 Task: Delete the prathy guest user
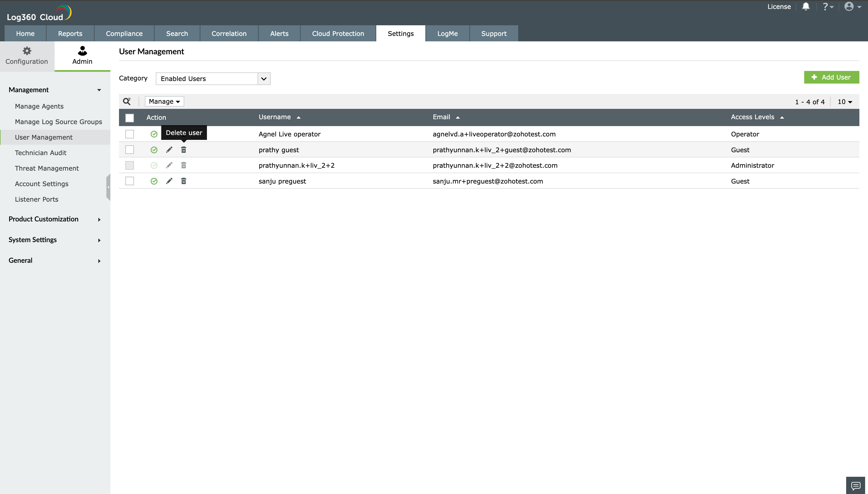(184, 150)
